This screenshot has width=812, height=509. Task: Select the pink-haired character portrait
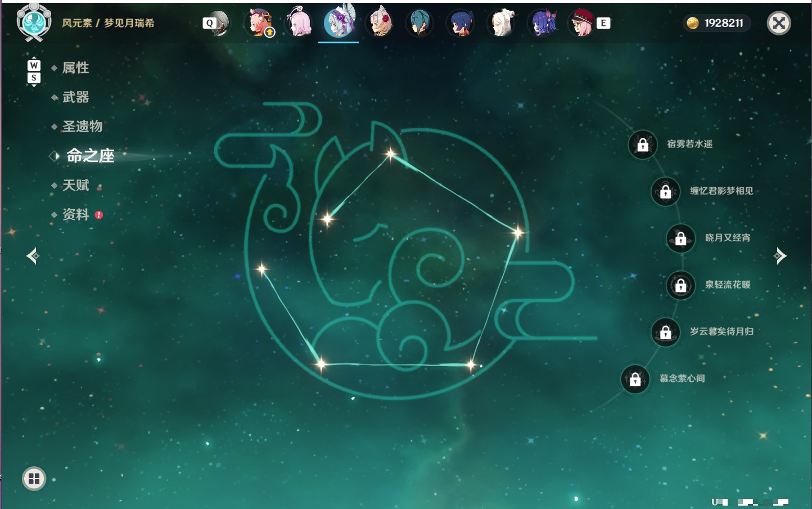coord(299,23)
